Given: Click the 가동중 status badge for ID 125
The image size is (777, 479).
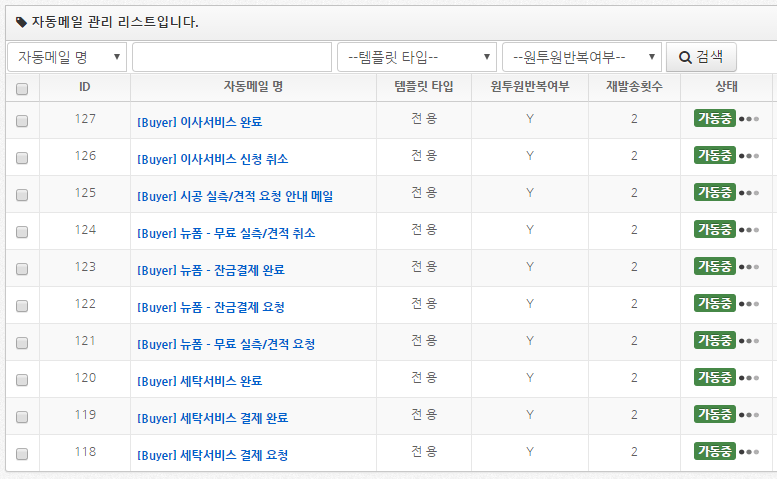Looking at the screenshot, I should point(714,193).
